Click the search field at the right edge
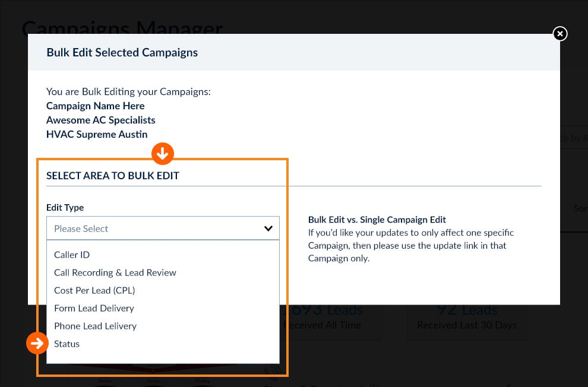588x387 pixels. (x=575, y=137)
